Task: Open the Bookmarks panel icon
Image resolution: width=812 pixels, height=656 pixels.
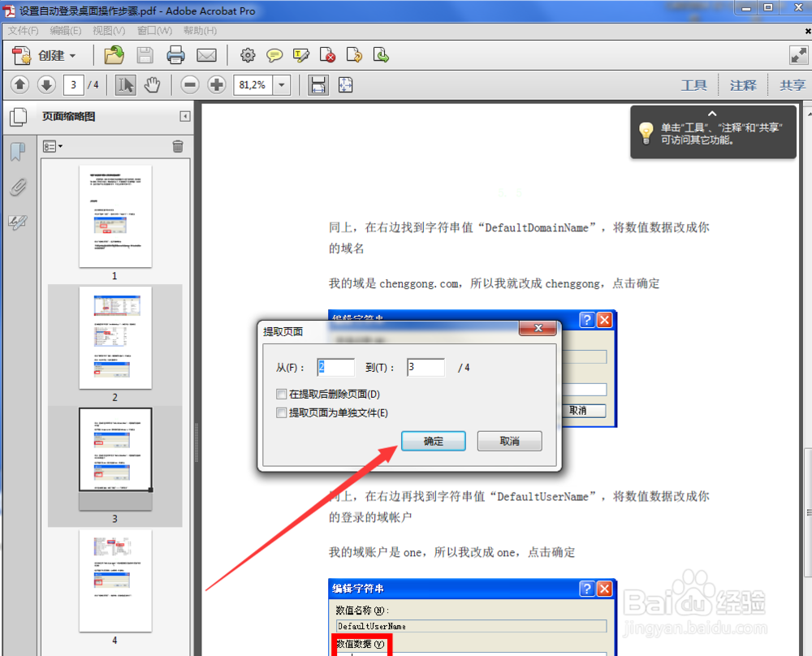Action: pyautogui.click(x=18, y=152)
